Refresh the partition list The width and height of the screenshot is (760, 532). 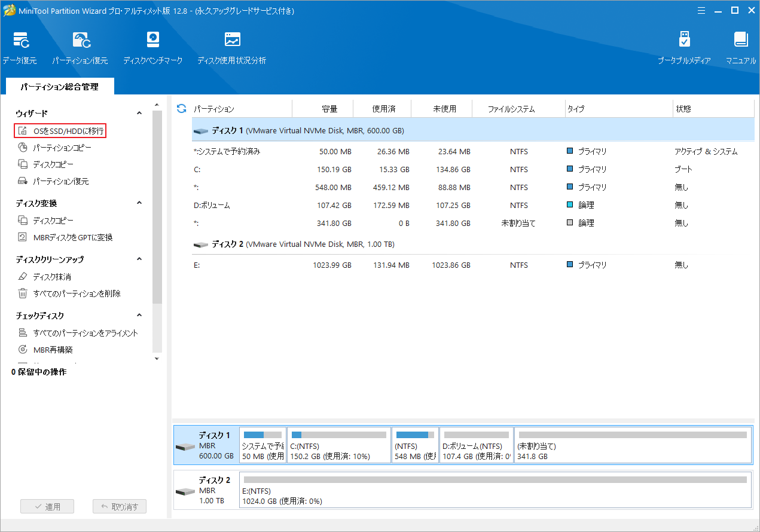click(x=180, y=108)
